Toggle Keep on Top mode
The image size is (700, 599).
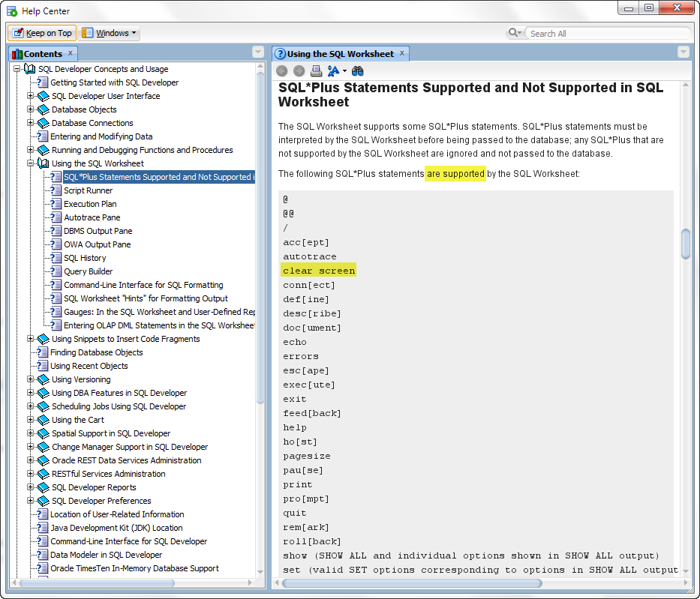pyautogui.click(x=42, y=33)
